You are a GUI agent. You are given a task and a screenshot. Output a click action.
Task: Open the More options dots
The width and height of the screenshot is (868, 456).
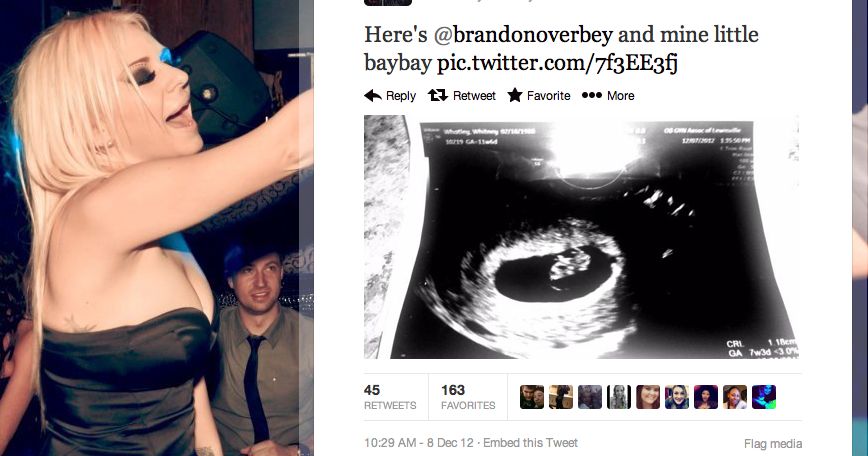pos(592,95)
